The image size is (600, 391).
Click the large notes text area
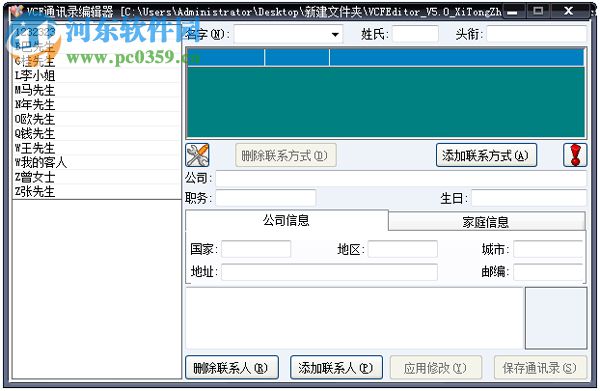click(354, 318)
